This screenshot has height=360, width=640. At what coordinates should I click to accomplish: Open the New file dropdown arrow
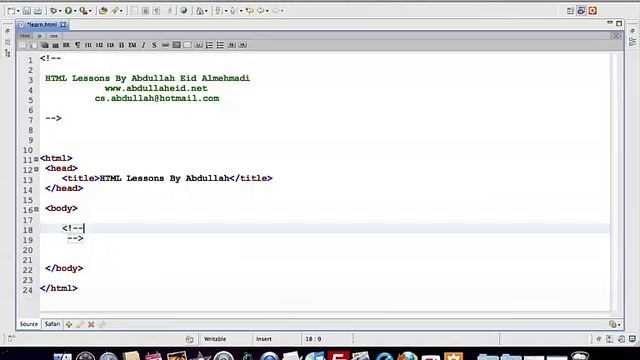[x=18, y=11]
